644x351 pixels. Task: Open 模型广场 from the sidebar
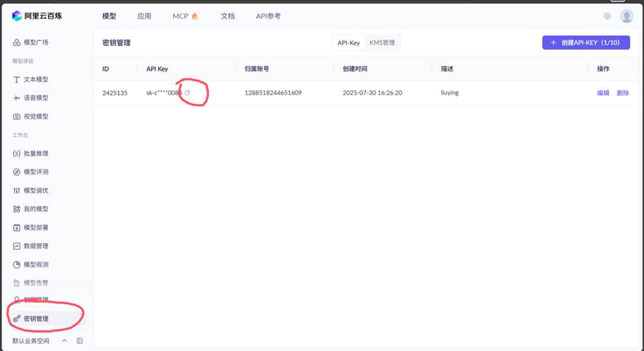click(36, 43)
